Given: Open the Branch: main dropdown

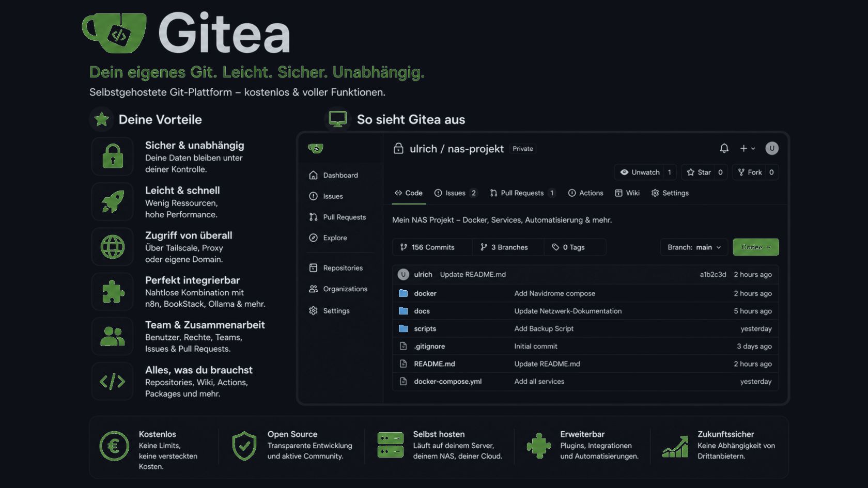Looking at the screenshot, I should tap(694, 247).
